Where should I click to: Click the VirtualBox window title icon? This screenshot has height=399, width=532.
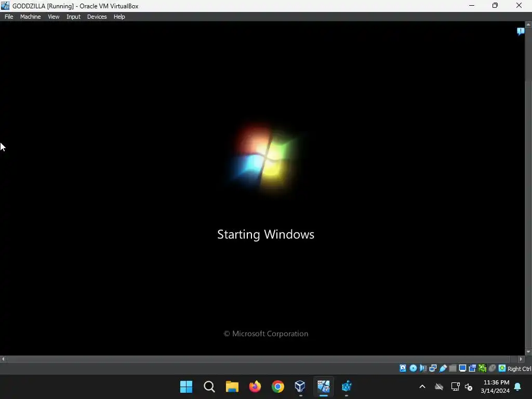(x=5, y=6)
